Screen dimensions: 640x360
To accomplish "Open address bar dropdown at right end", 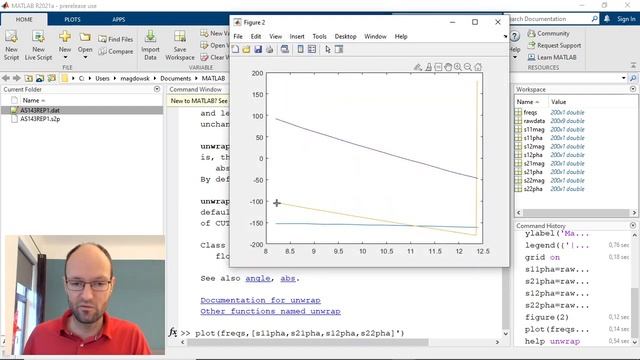I will pos(624,78).
